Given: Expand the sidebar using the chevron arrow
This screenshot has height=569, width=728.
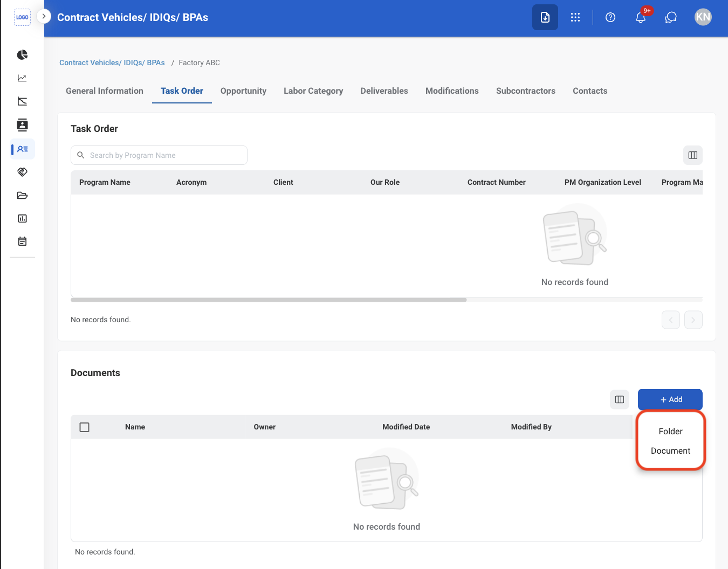Looking at the screenshot, I should (44, 16).
